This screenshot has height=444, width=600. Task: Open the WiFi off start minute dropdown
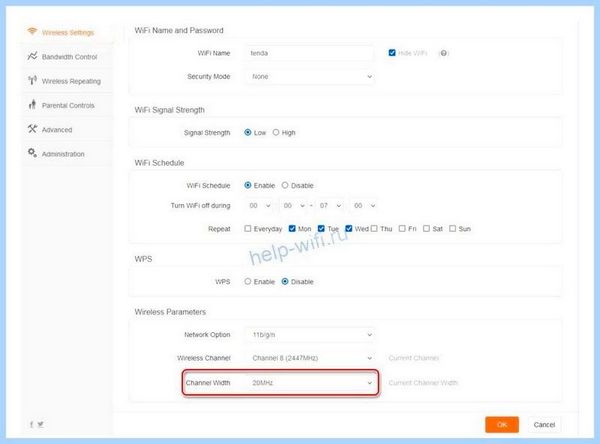click(293, 206)
